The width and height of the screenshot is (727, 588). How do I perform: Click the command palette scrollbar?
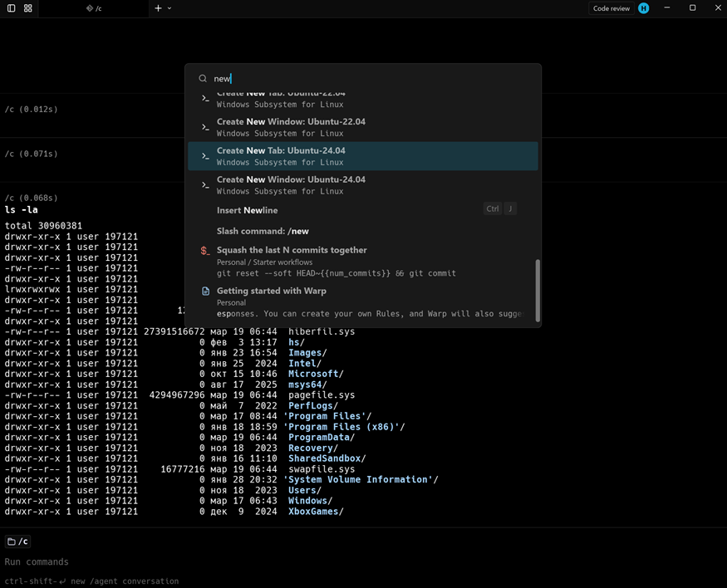pyautogui.click(x=537, y=289)
